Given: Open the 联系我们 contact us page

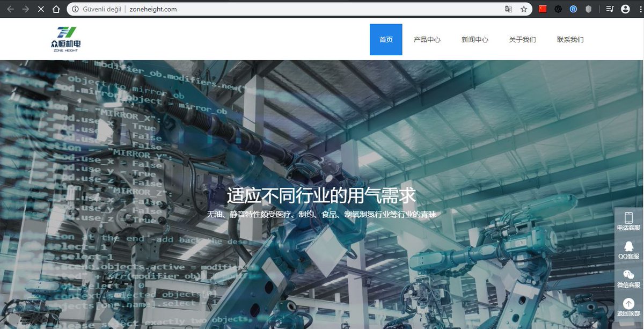Looking at the screenshot, I should 570,39.
